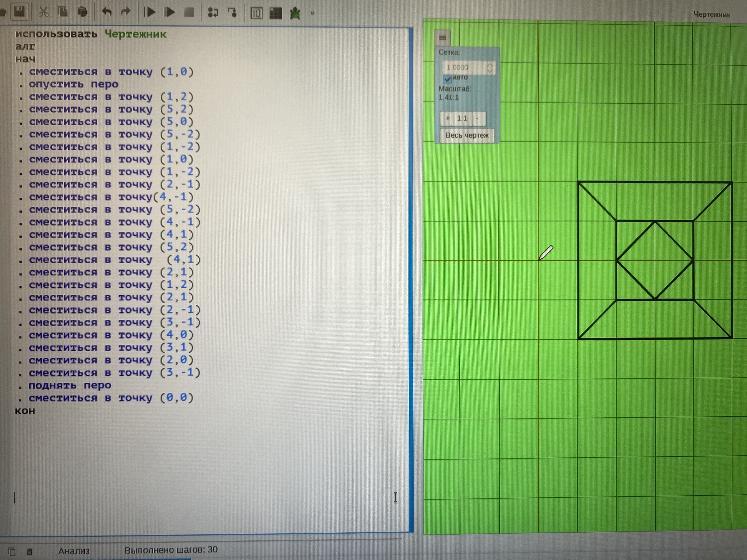
Task: Toggle the 'авто' grid checkbox
Action: pos(448,79)
